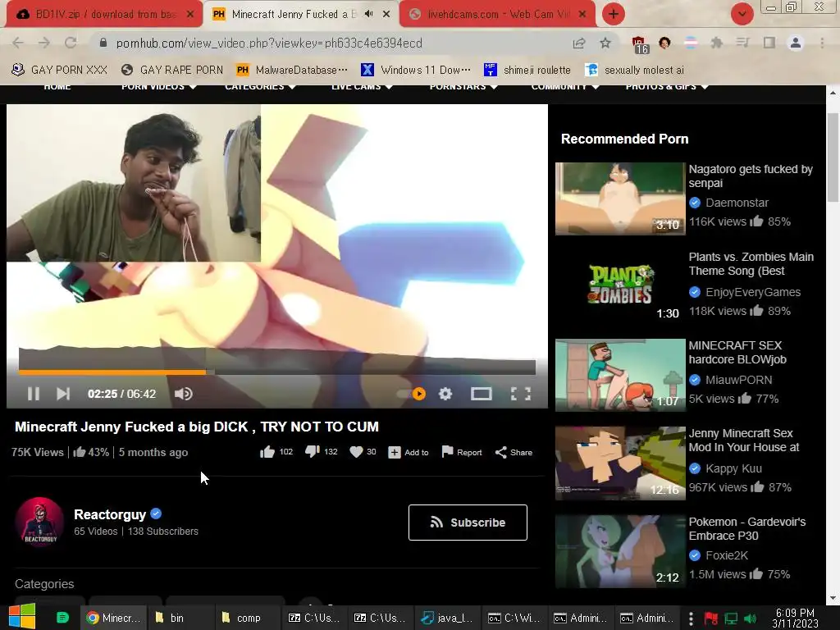Image resolution: width=840 pixels, height=630 pixels.
Task: Expand the PHOTOS & GIFS navigation menu
Action: [x=666, y=87]
